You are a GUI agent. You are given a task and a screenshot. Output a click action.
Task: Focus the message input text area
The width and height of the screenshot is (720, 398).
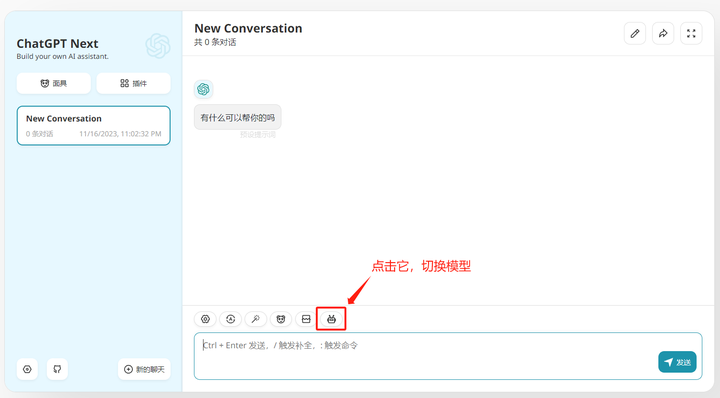click(x=448, y=356)
